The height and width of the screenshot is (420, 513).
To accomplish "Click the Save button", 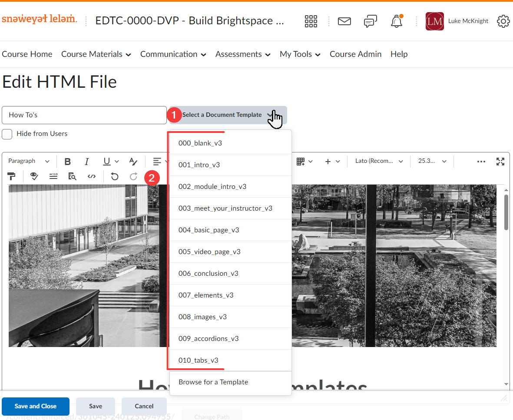I will tap(96, 406).
